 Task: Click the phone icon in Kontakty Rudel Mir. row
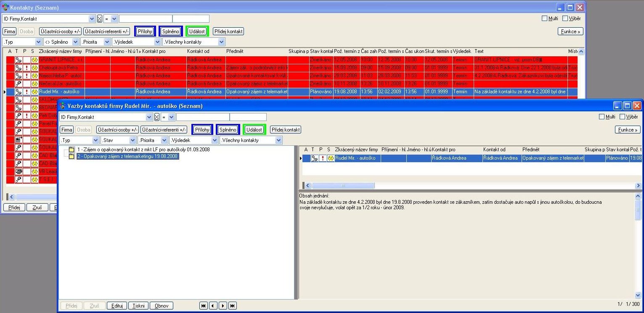[x=19, y=92]
